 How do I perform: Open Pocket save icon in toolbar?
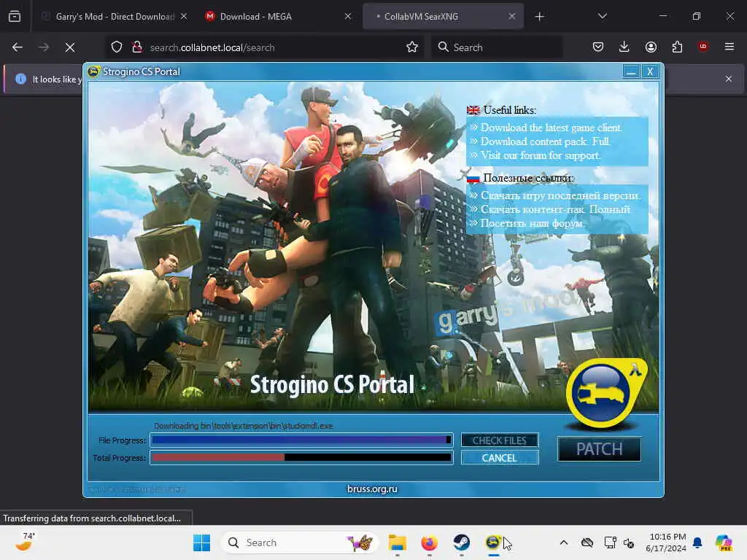[x=598, y=47]
